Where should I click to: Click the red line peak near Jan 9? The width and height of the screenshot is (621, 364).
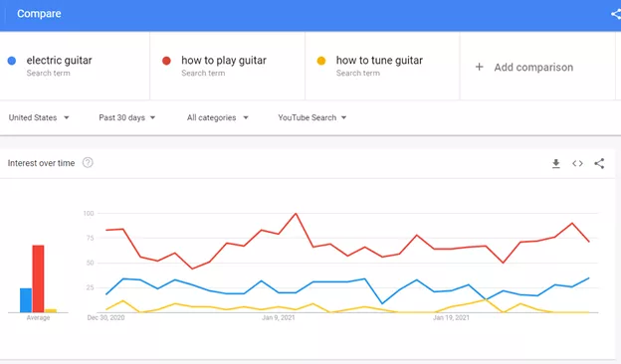point(296,214)
